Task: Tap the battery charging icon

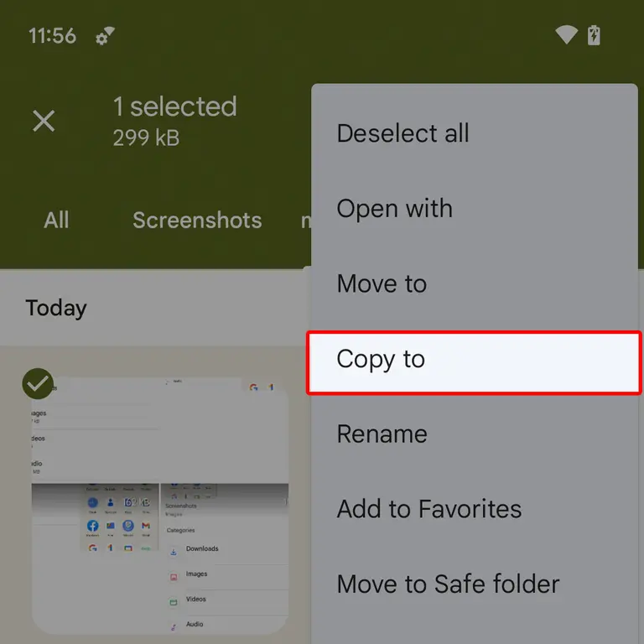Action: click(594, 35)
